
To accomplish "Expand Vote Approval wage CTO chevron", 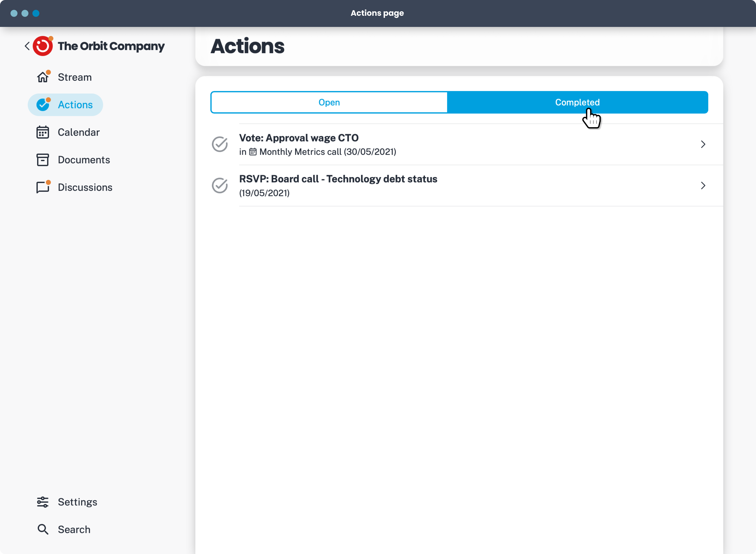I will [x=703, y=144].
